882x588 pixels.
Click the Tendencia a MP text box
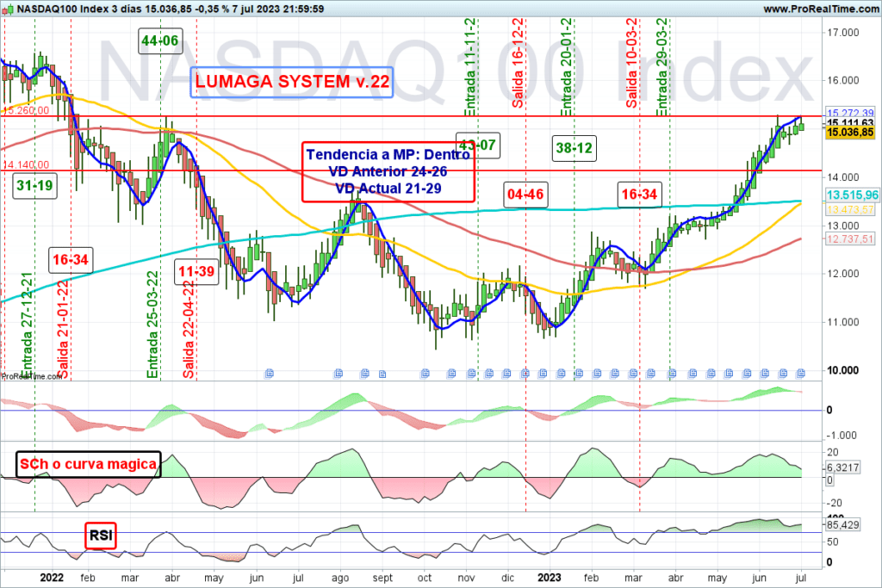pos(388,171)
